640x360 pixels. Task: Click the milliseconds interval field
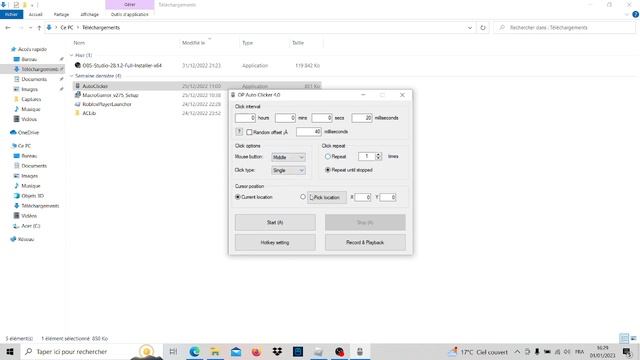362,118
